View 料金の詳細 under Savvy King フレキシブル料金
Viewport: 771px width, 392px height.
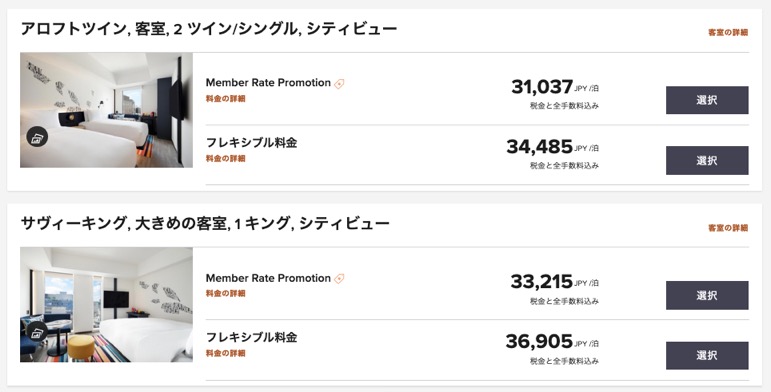[225, 353]
